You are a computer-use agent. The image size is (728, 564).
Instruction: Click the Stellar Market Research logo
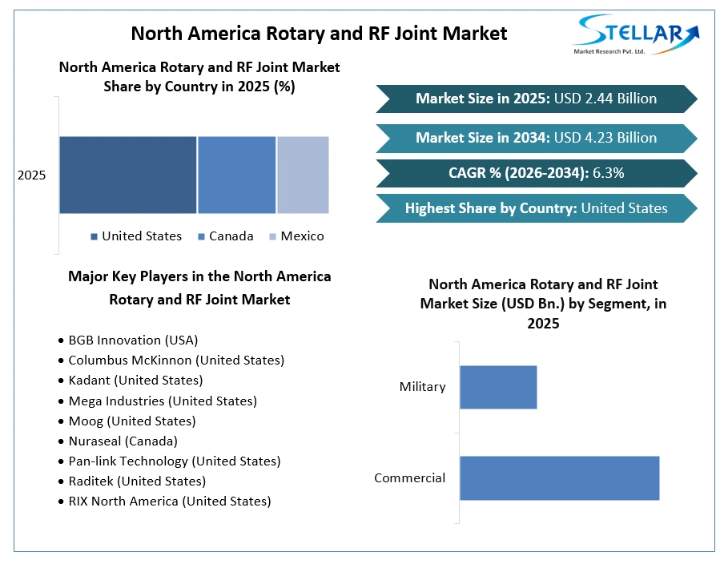[x=635, y=34]
